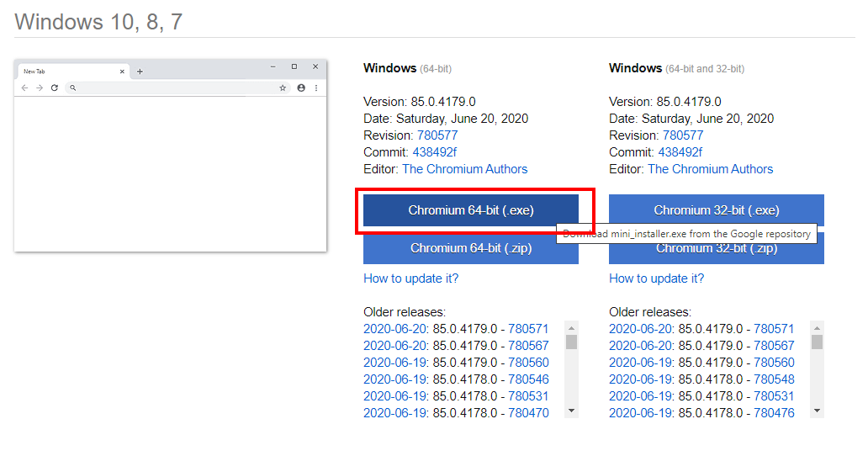Click the back arrow in the browser preview
Viewport: 868px width, 456px height.
click(24, 88)
